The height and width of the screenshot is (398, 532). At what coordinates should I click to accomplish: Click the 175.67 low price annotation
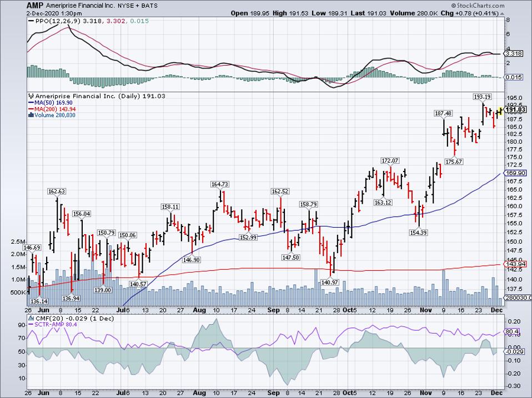[x=454, y=162]
